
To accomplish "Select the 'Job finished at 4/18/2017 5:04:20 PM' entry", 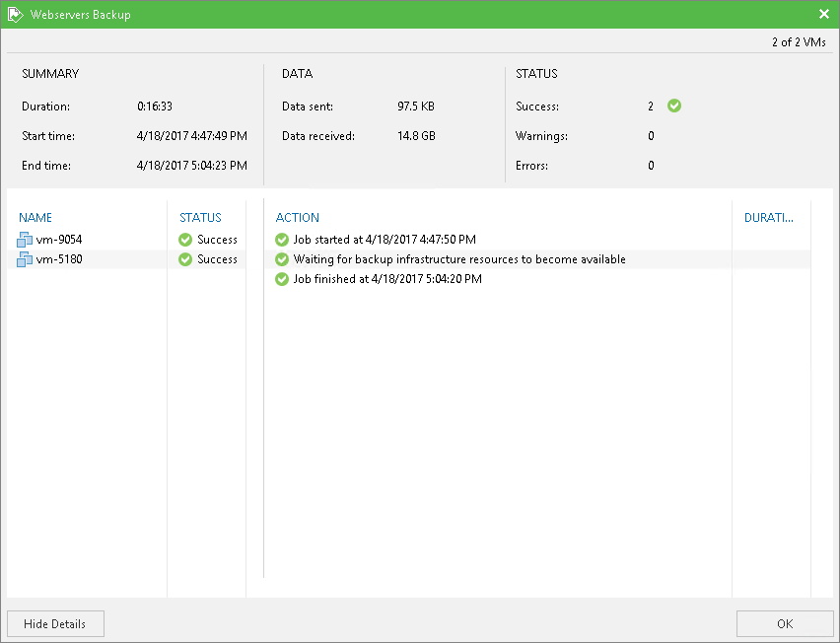I will point(387,279).
